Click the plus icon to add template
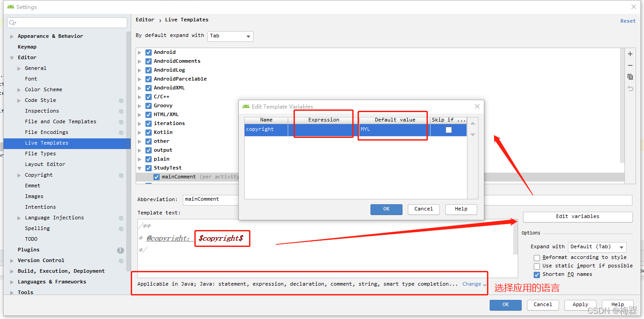The height and width of the screenshot is (319, 644). tap(630, 54)
